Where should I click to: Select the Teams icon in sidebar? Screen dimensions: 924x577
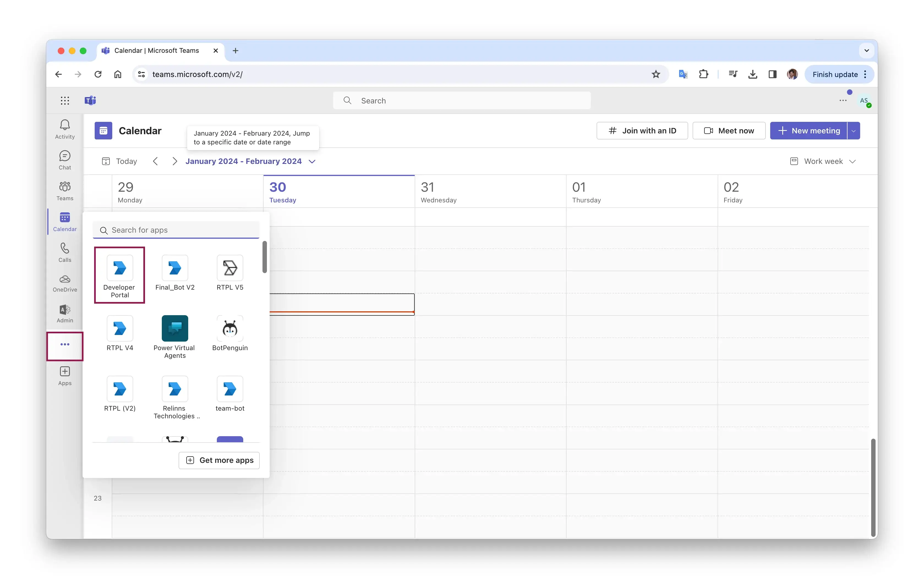pyautogui.click(x=65, y=190)
